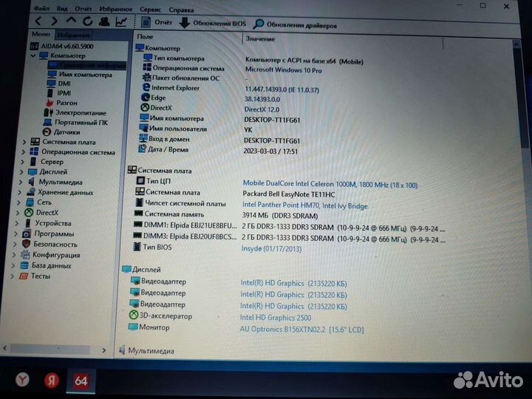Click the Монитор row icon
Viewport: 532px width, 399px height.
tap(133, 327)
